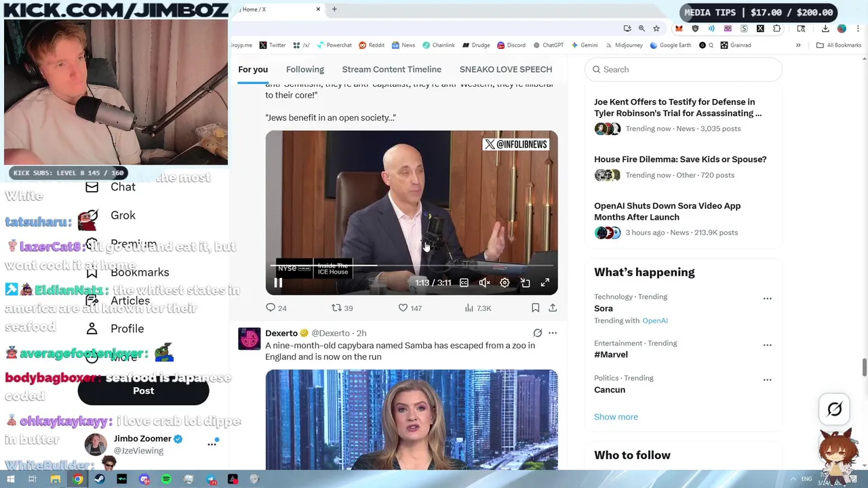Toggle video captions button
This screenshot has height=488, width=868.
pyautogui.click(x=464, y=283)
